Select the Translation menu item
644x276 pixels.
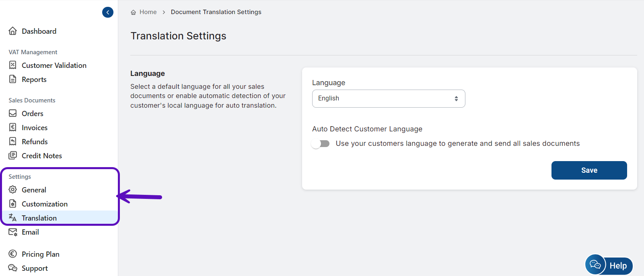pos(39,218)
